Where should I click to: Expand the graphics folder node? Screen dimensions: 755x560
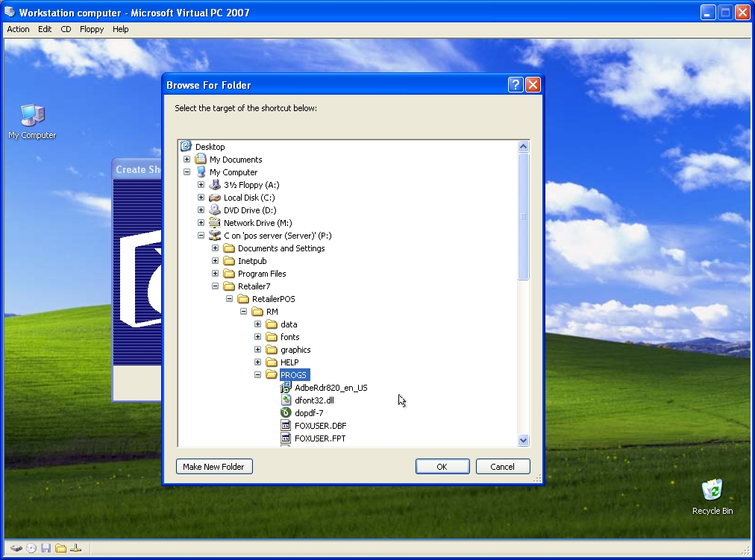pos(258,349)
